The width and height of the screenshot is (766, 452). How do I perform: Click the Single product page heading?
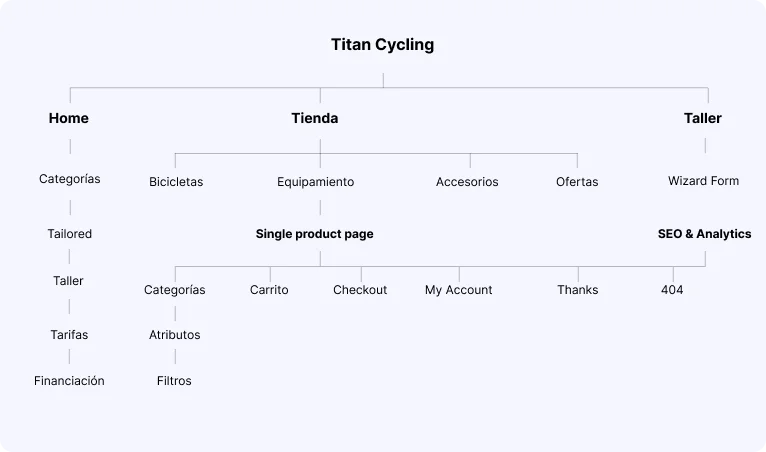[314, 234]
